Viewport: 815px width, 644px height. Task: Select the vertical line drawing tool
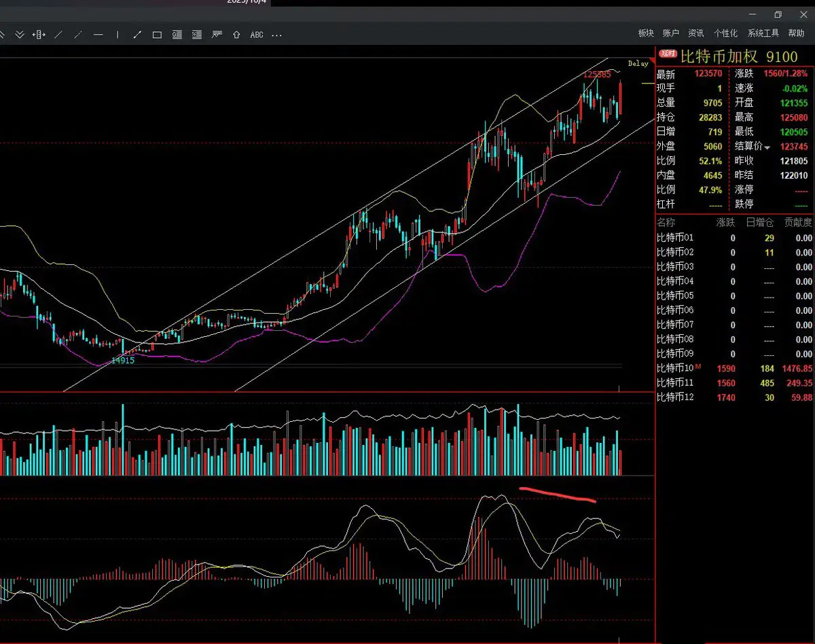click(x=117, y=35)
